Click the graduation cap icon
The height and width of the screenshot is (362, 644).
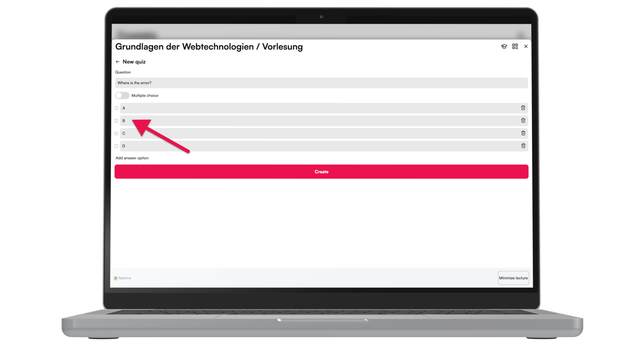pos(504,46)
